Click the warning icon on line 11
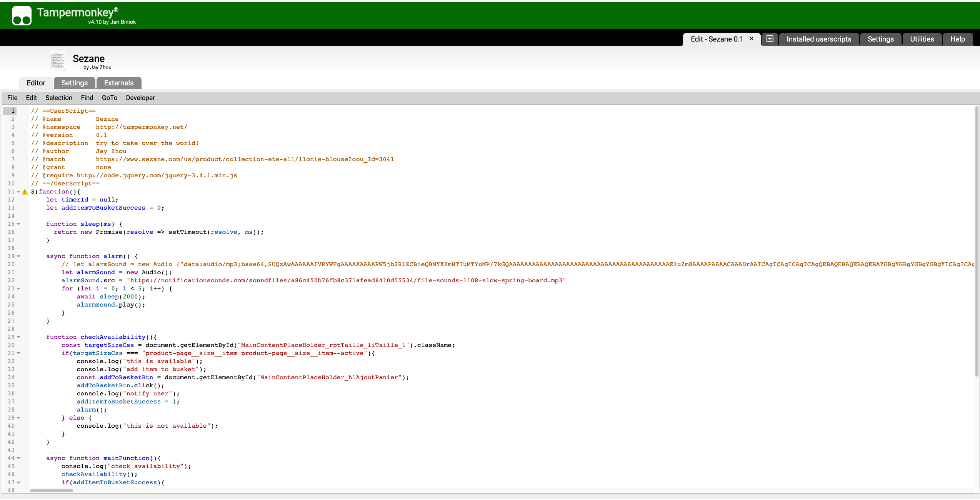Viewport: 980px width, 500px height. [25, 192]
